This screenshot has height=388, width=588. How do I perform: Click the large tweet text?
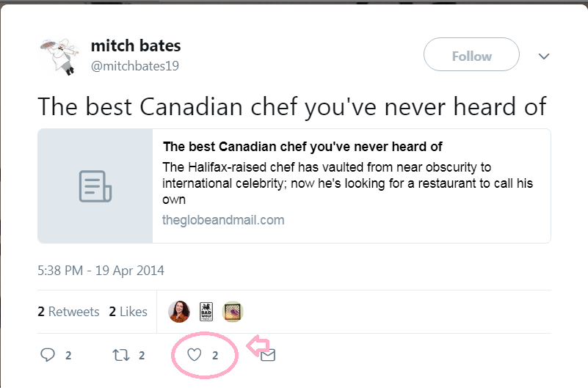(x=291, y=106)
